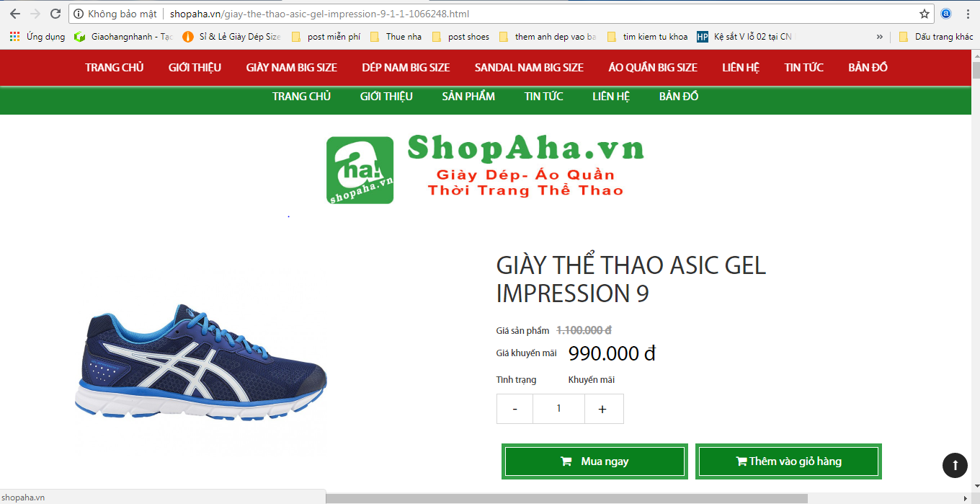
Task: Click the site info icon in address bar
Action: coord(79,14)
